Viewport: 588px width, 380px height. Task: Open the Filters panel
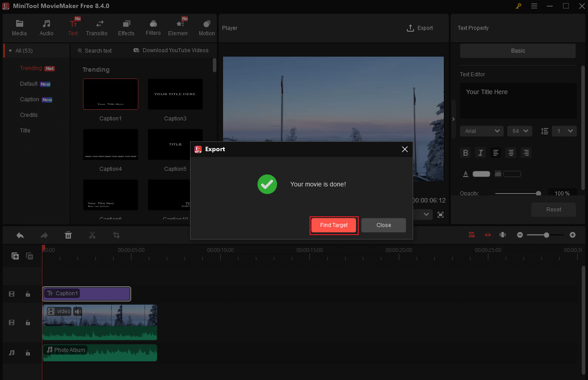pos(153,27)
